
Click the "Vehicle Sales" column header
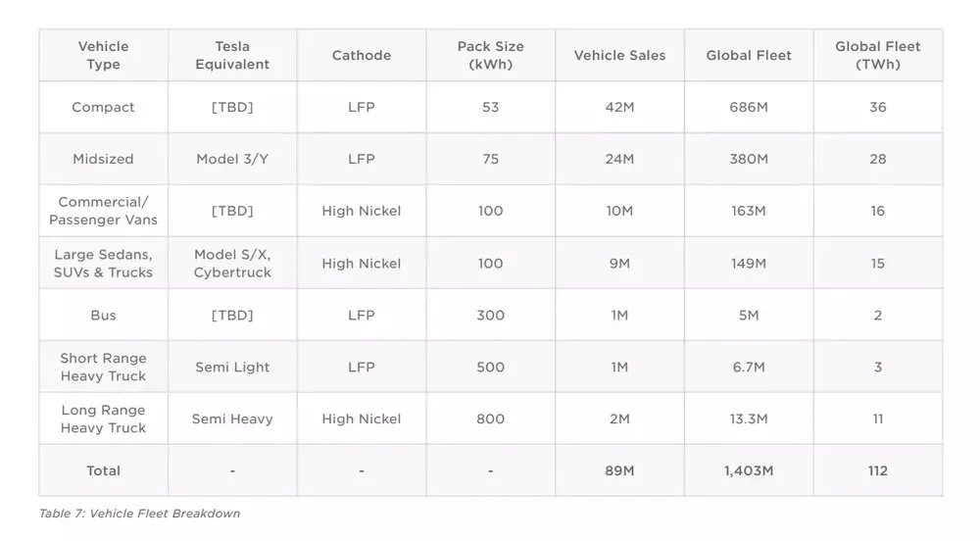coord(619,55)
